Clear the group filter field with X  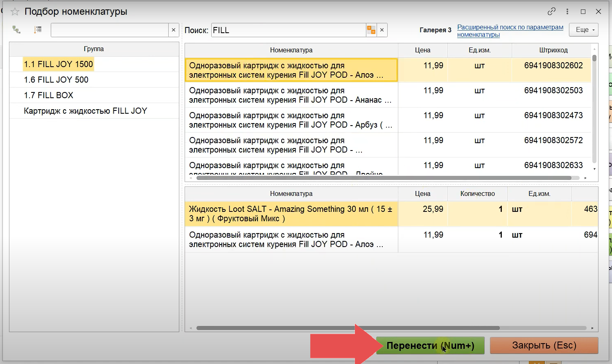tap(174, 30)
